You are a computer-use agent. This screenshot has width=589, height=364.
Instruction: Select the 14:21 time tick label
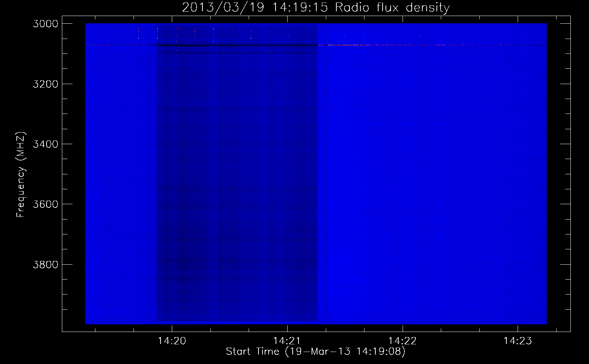click(287, 341)
